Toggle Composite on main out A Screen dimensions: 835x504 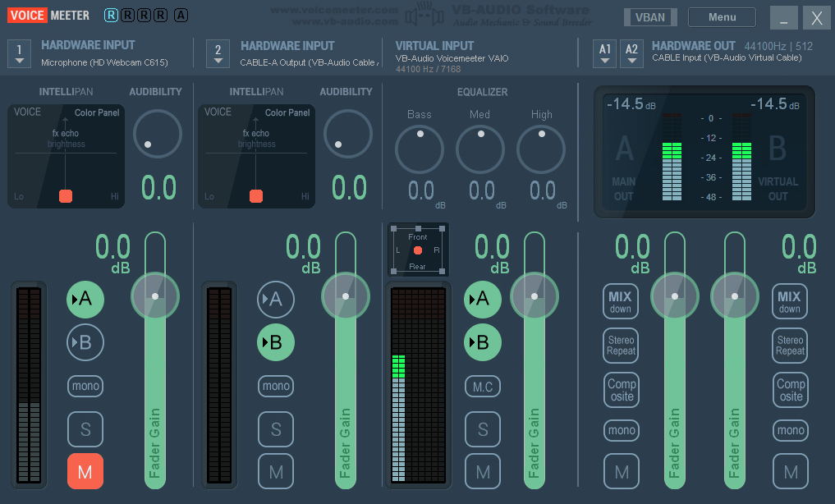(x=621, y=390)
